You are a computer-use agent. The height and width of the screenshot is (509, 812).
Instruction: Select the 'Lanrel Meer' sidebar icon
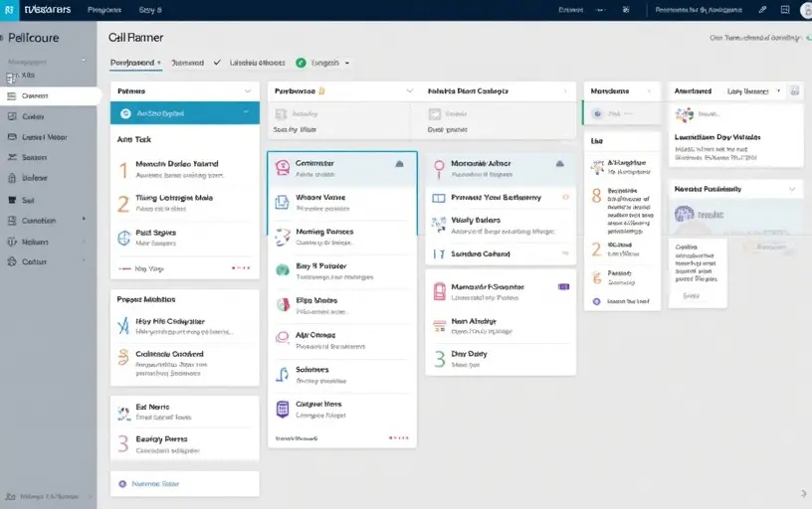coord(12,137)
